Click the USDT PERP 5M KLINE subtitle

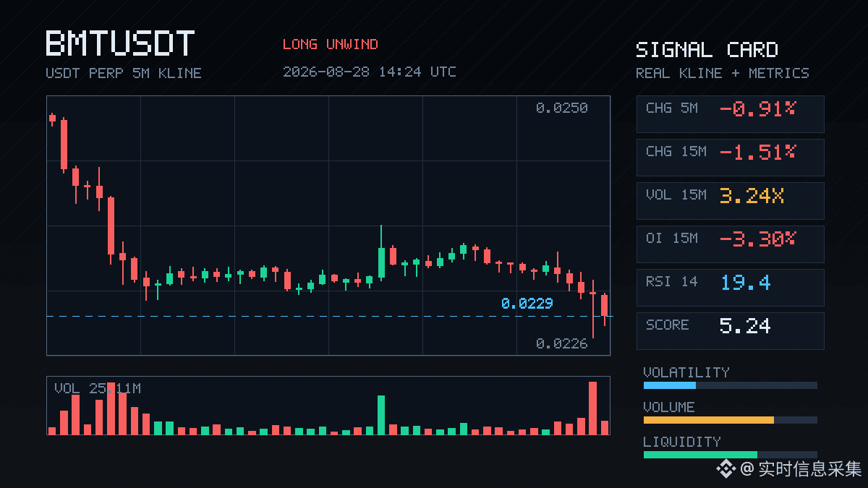pyautogui.click(x=124, y=73)
